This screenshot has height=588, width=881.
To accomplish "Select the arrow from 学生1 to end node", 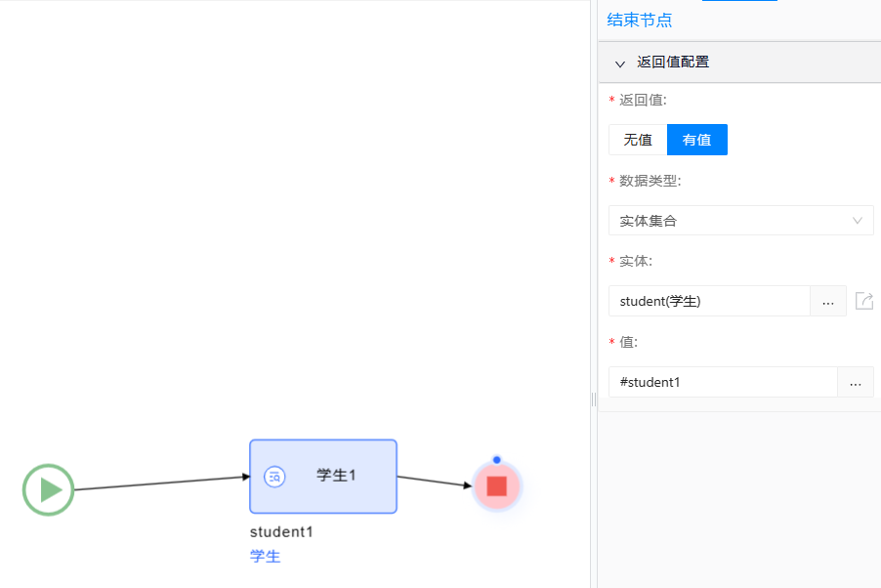I will pyautogui.click(x=435, y=482).
